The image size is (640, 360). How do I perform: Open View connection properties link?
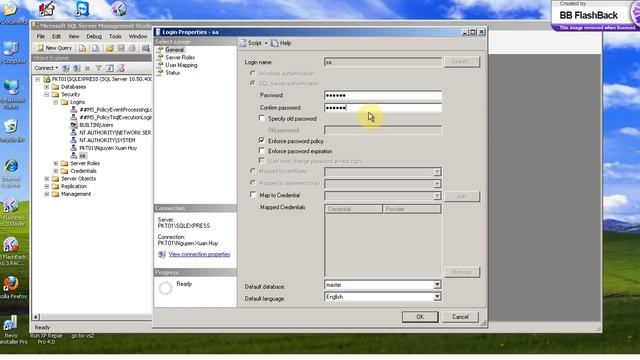point(199,254)
